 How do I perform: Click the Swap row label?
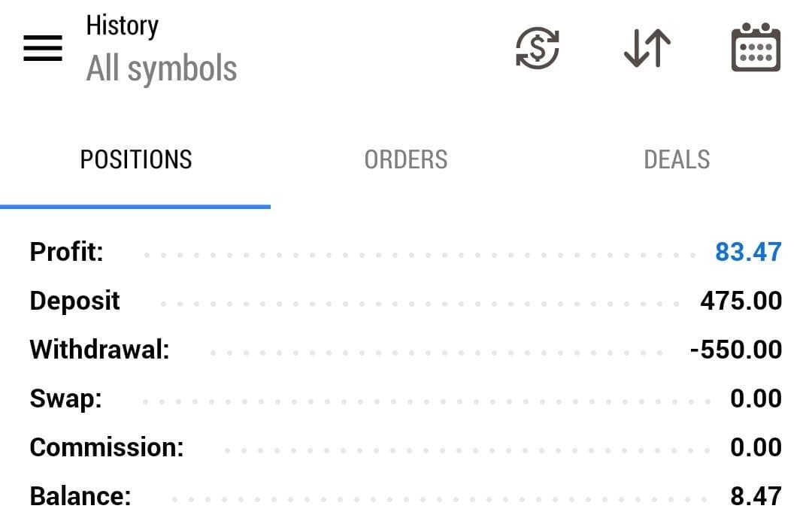pos(65,398)
